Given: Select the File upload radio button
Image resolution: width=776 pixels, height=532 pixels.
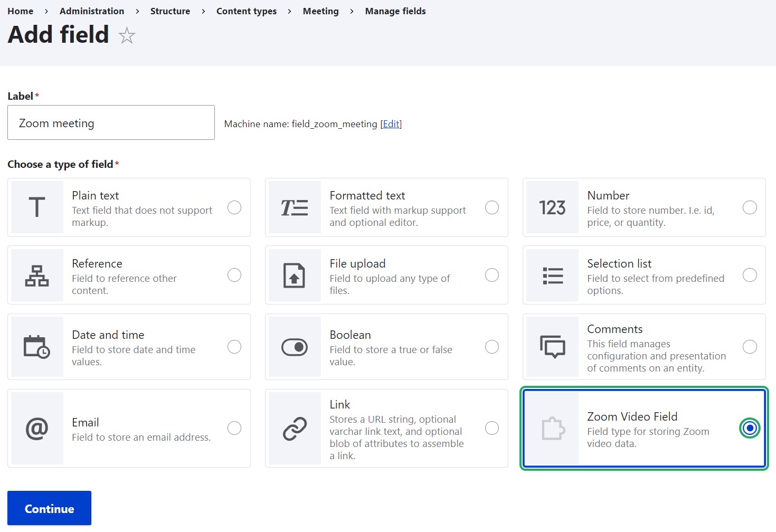Looking at the screenshot, I should tap(492, 275).
